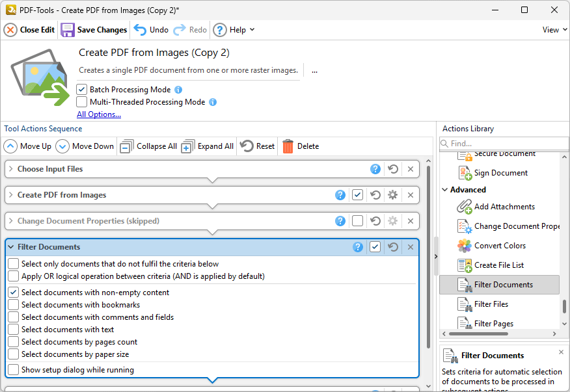Open gear settings for Create PDF from Images
The height and width of the screenshot is (392, 570).
tap(392, 195)
